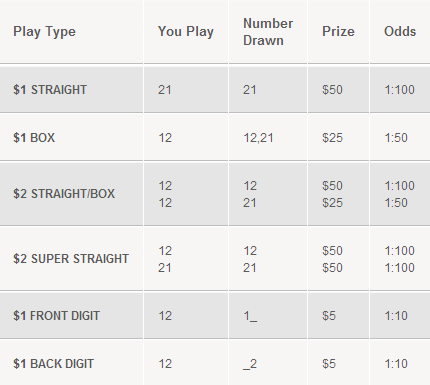Click the 1:50 odds in $1 BOX row
This screenshot has width=430, height=385.
pyautogui.click(x=396, y=138)
